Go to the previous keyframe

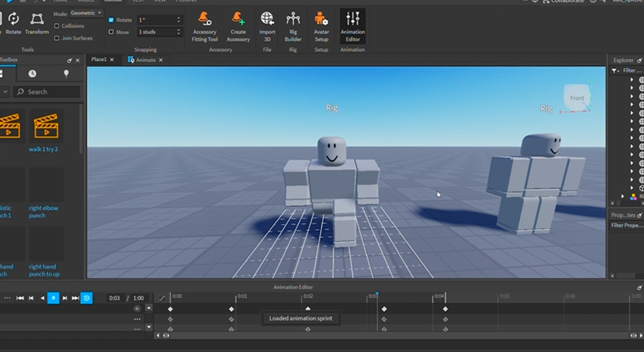31,298
